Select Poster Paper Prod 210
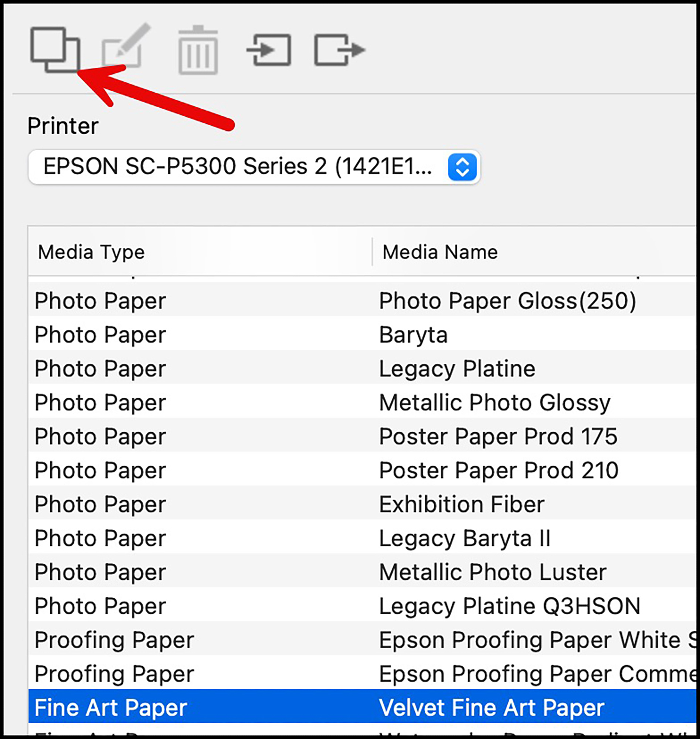Image resolution: width=700 pixels, height=739 pixels. tap(362, 470)
